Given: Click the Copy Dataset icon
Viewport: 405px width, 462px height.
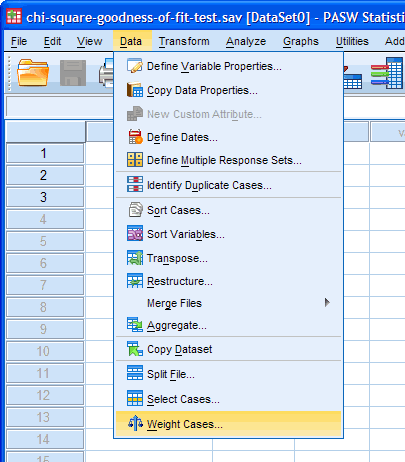Looking at the screenshot, I should click(x=135, y=349).
